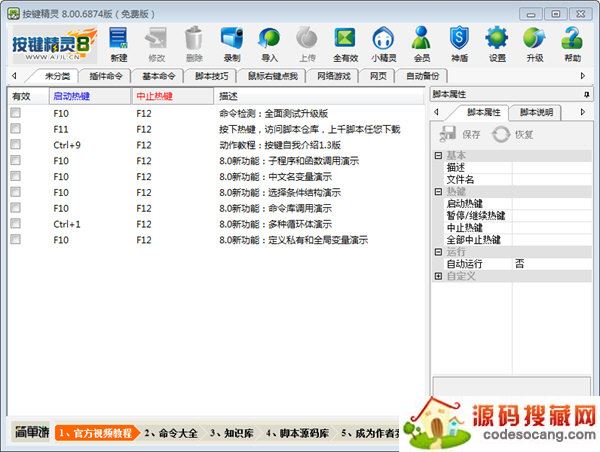This screenshot has height=452, width=600.
Task: Switch to the 网页 tab
Action: click(378, 76)
